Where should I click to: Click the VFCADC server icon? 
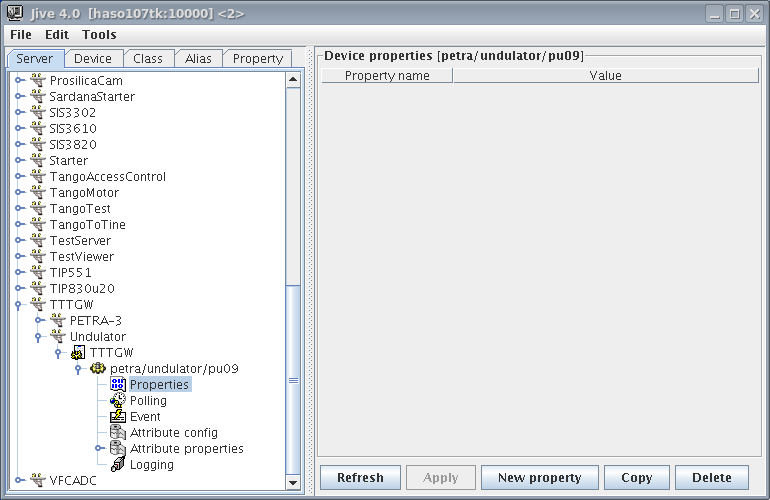[x=38, y=480]
